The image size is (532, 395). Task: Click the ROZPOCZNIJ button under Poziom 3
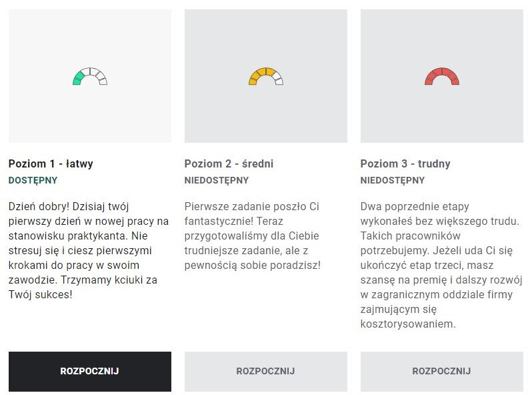(442, 371)
